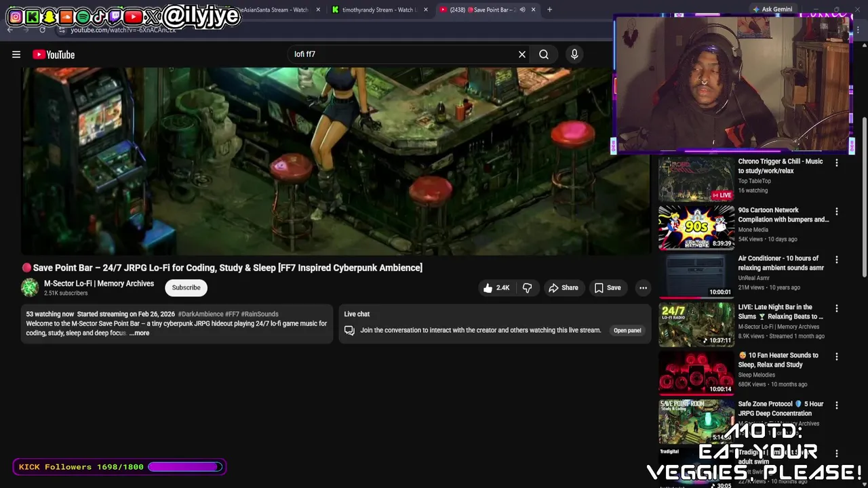The height and width of the screenshot is (488, 868).
Task: Open the YouTube guide hamburger menu
Action: (16, 54)
